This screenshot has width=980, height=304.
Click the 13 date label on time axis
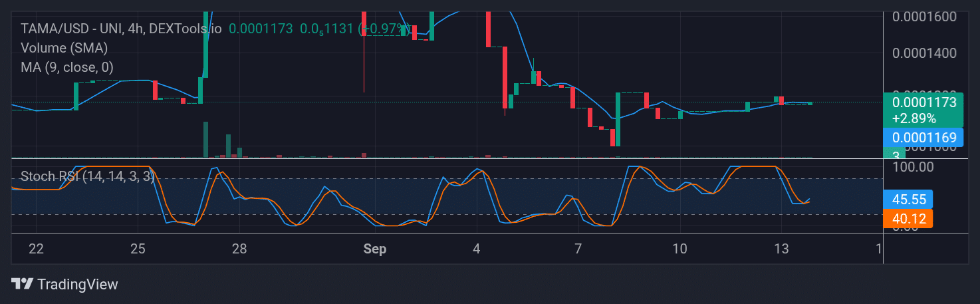[x=781, y=249]
